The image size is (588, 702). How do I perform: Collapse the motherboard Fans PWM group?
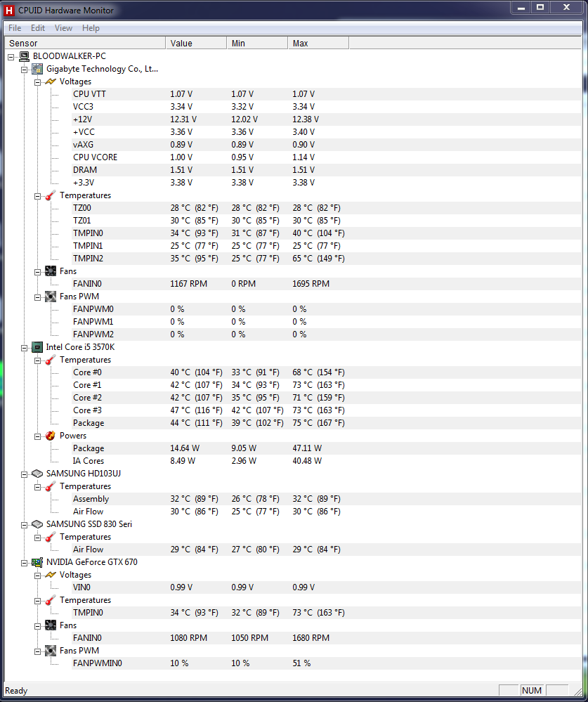coord(38,297)
